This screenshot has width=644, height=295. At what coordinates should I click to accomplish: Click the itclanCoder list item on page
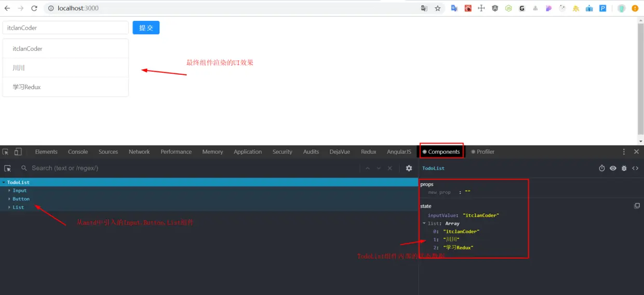point(65,48)
